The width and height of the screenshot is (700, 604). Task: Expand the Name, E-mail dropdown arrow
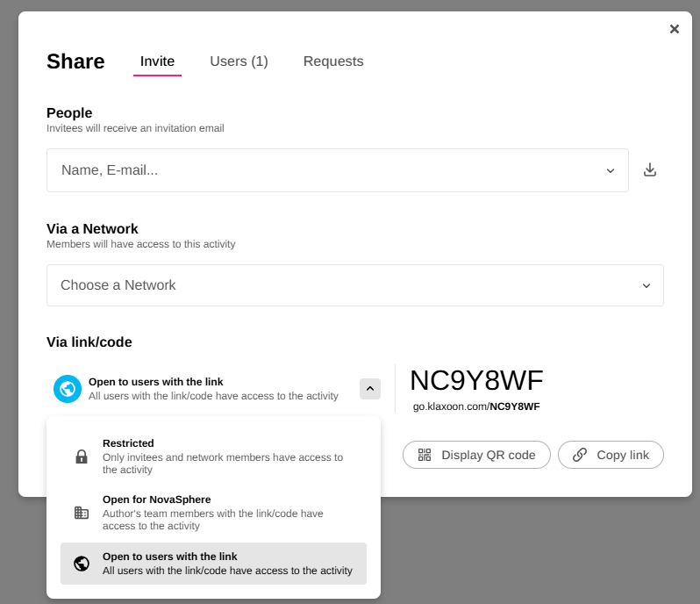611,170
